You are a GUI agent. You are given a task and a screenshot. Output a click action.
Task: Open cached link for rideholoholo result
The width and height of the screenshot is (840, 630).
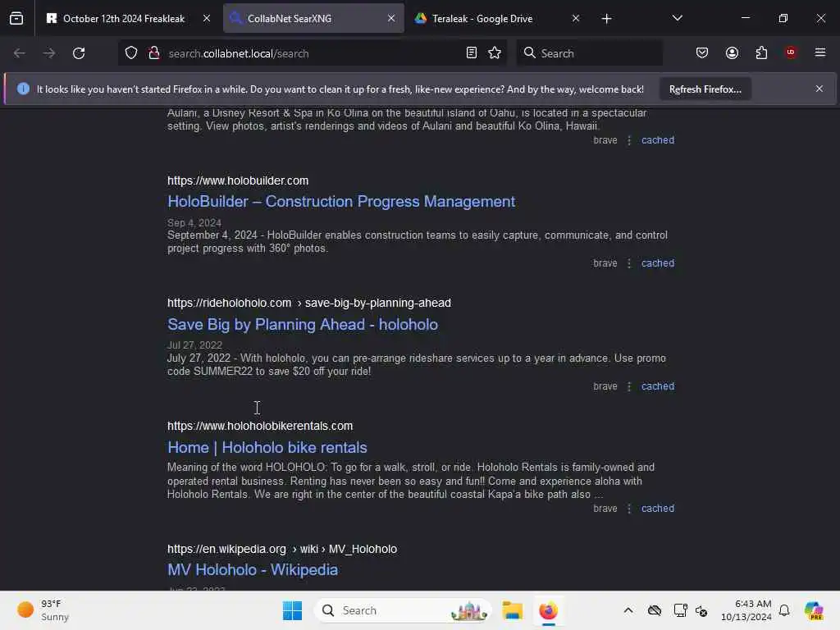coord(658,387)
